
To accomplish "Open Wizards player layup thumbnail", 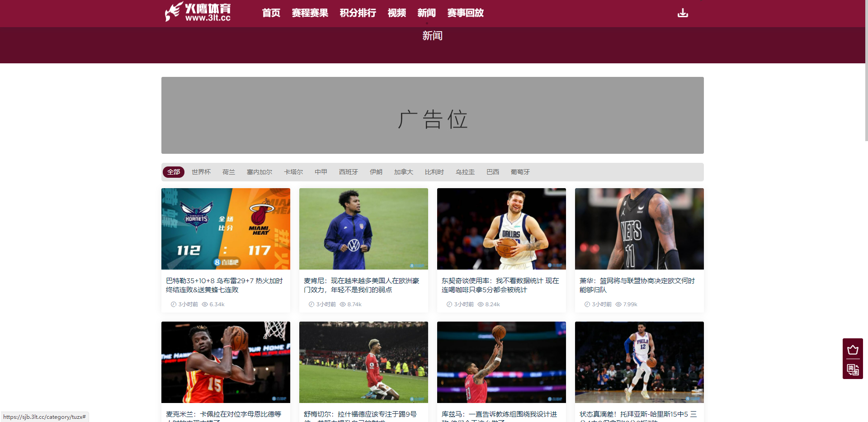I will (x=501, y=362).
